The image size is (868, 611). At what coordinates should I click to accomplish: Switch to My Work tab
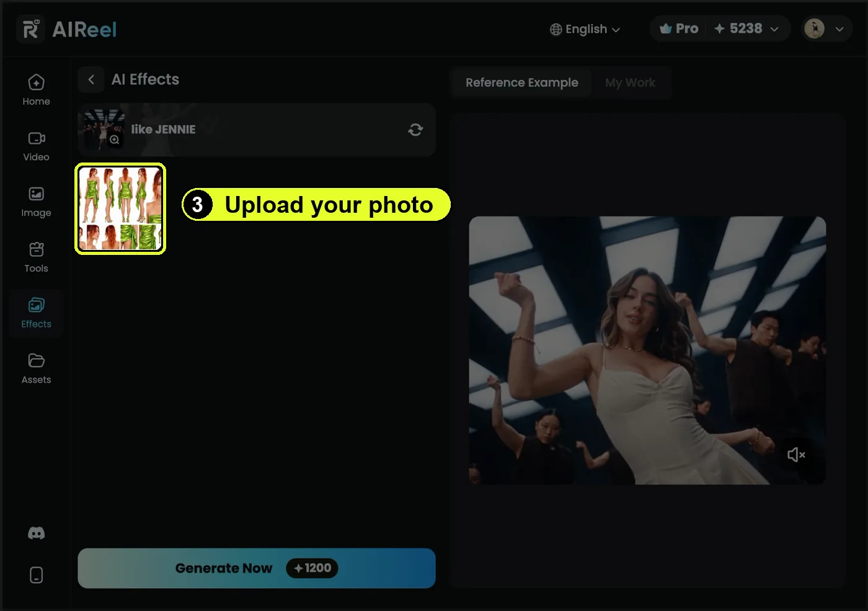pyautogui.click(x=630, y=83)
